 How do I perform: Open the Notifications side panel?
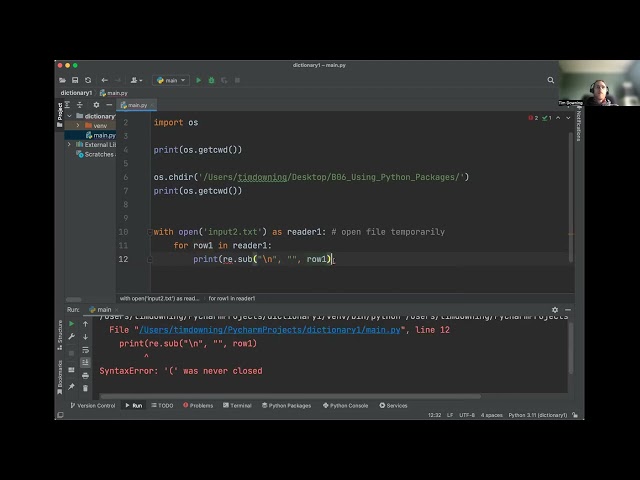coord(579,124)
